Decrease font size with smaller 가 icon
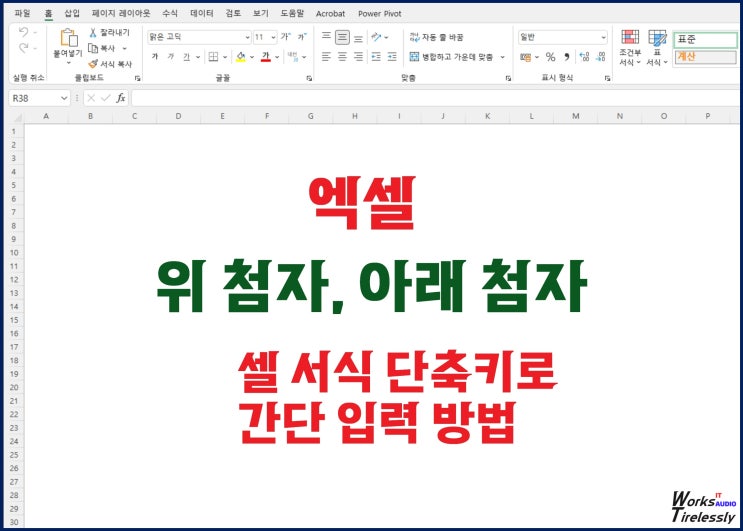Viewport: 743px width, 531px height. 302,36
